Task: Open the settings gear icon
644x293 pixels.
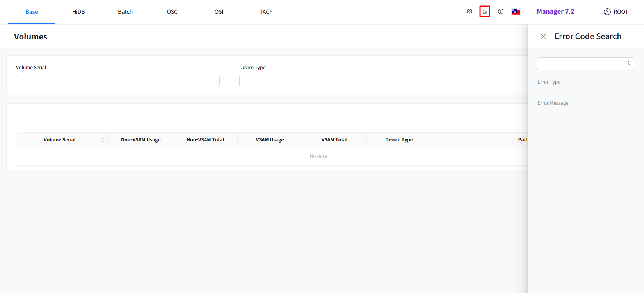Action: click(470, 12)
